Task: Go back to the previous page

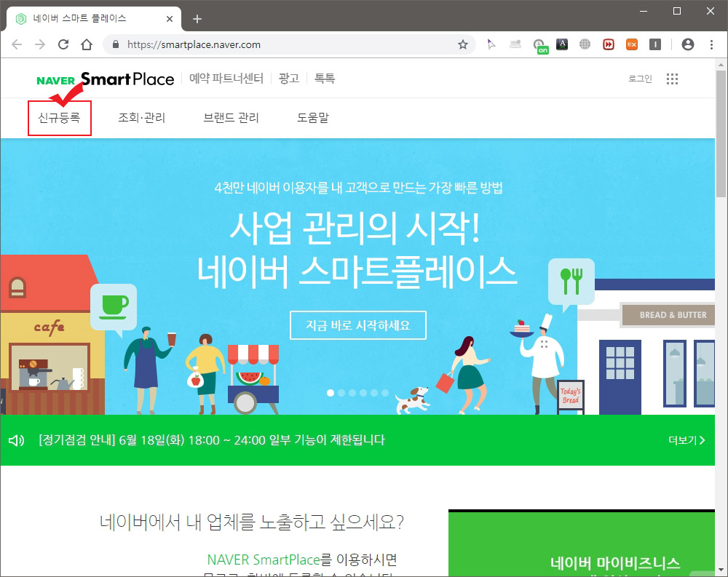Action: pyautogui.click(x=17, y=44)
